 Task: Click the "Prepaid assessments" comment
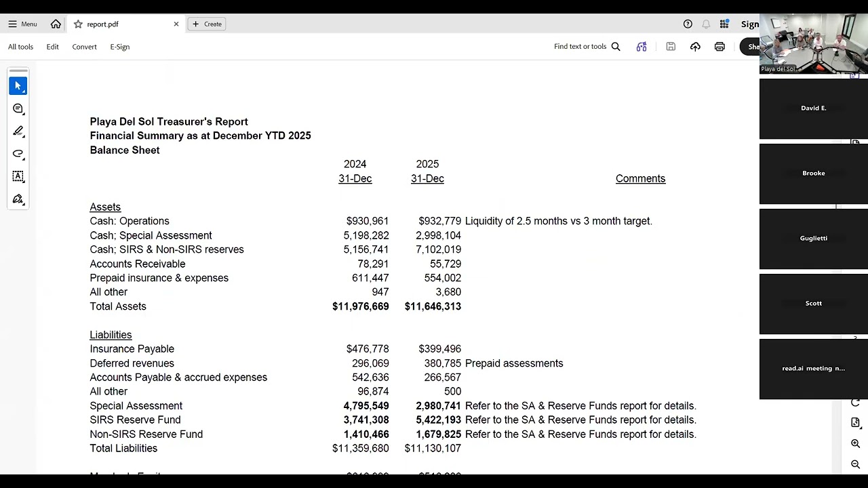[514, 363]
